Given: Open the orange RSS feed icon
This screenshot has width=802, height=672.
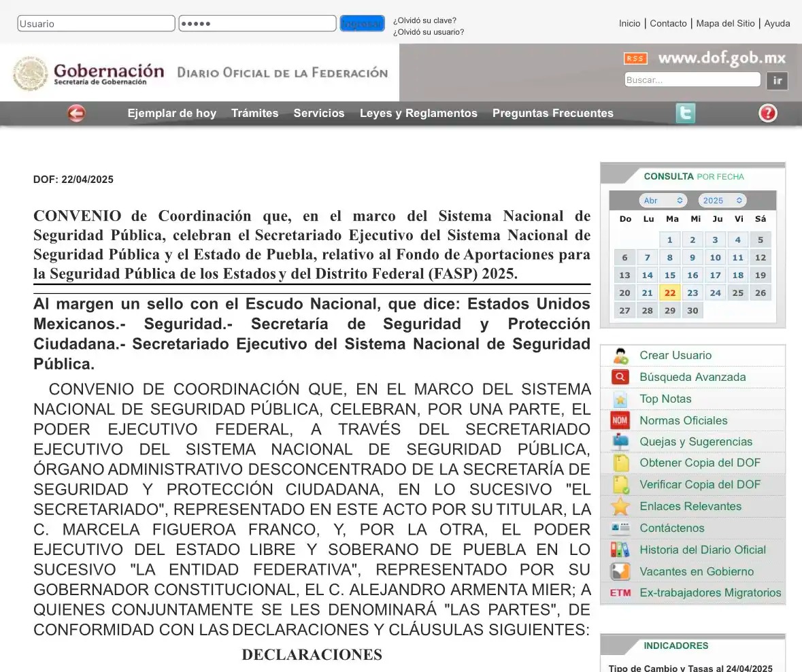Looking at the screenshot, I should (x=635, y=58).
